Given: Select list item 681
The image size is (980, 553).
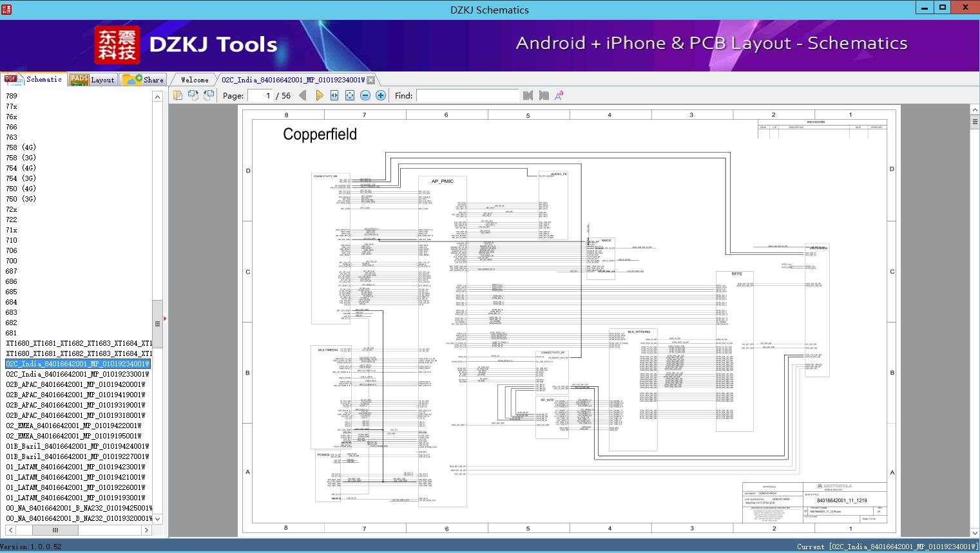Looking at the screenshot, I should 12,333.
